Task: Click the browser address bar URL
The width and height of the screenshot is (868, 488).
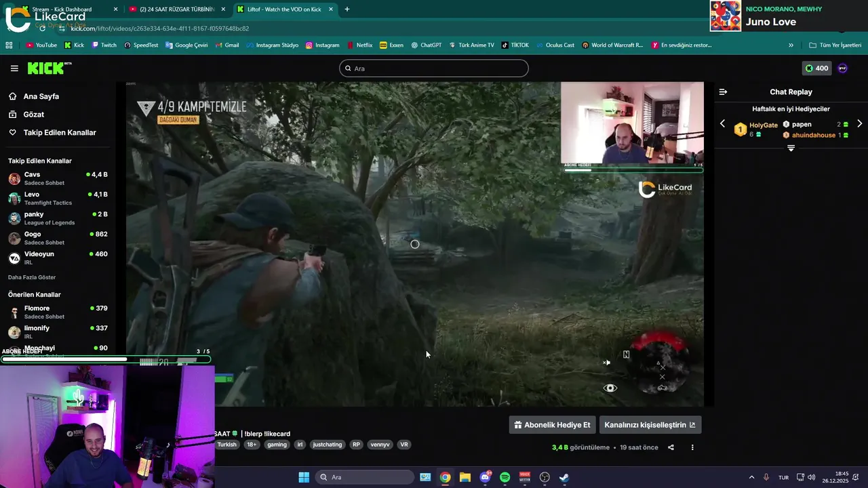Action: coord(160,28)
